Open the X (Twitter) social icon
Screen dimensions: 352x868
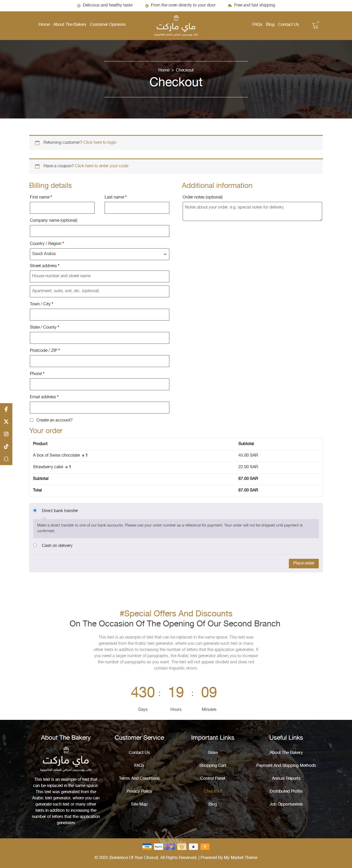[6, 422]
